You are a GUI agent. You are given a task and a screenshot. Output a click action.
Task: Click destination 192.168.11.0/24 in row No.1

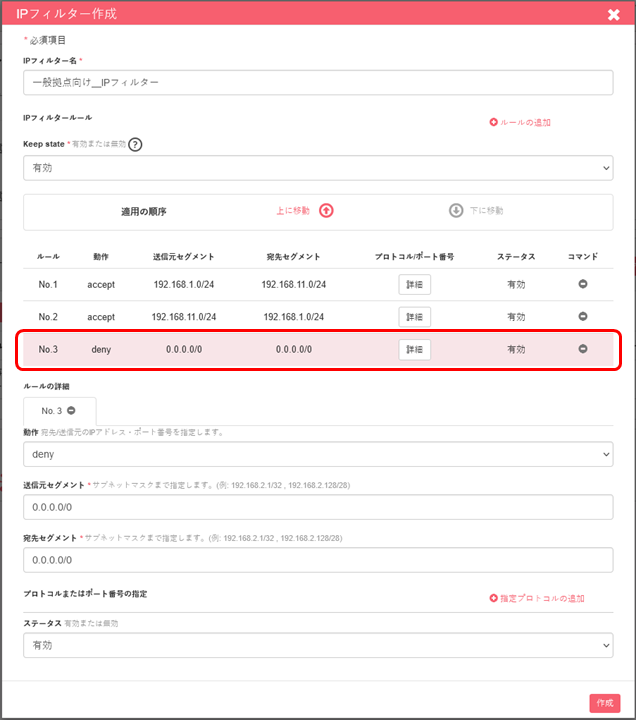[x=294, y=285]
